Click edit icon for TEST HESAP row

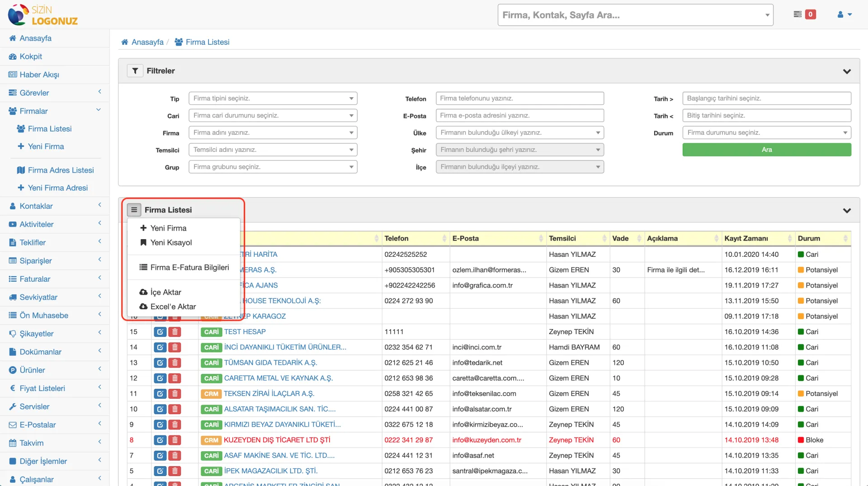tap(160, 332)
